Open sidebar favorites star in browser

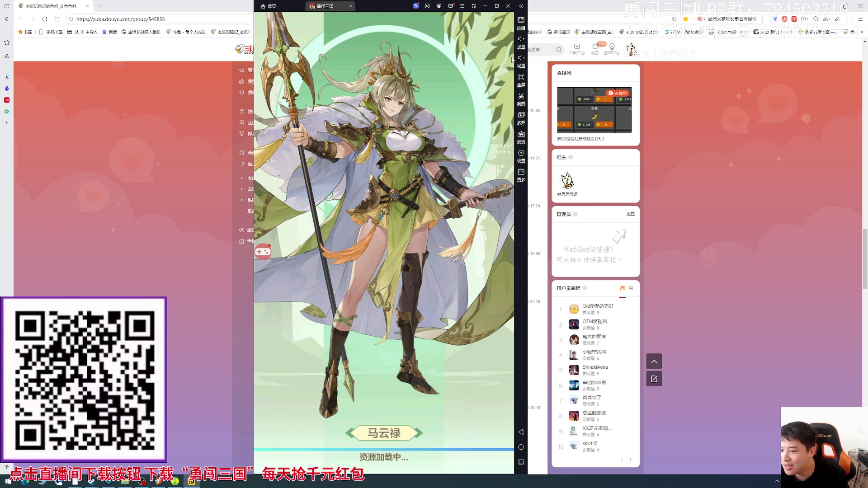tap(7, 42)
